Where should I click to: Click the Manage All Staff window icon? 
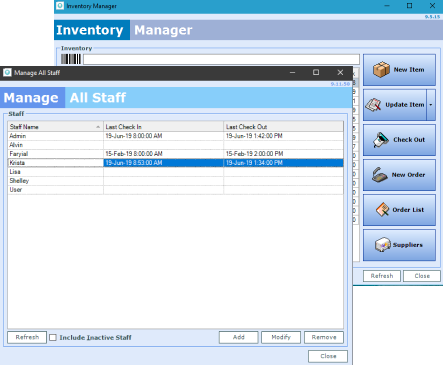[x=7, y=72]
